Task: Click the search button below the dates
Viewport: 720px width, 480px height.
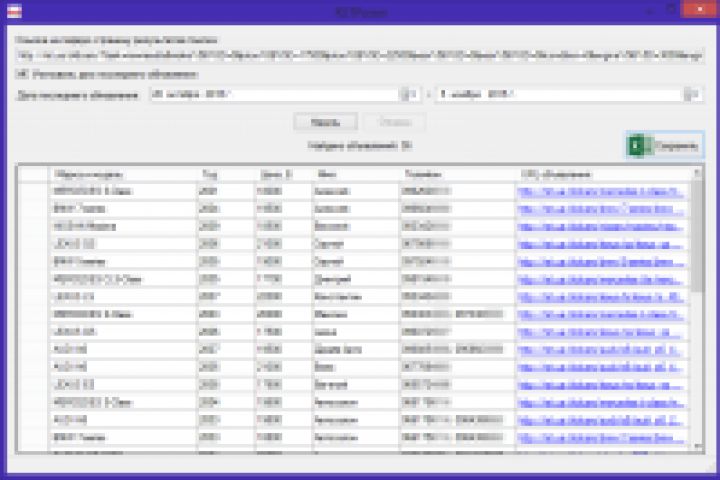Action: [x=326, y=122]
